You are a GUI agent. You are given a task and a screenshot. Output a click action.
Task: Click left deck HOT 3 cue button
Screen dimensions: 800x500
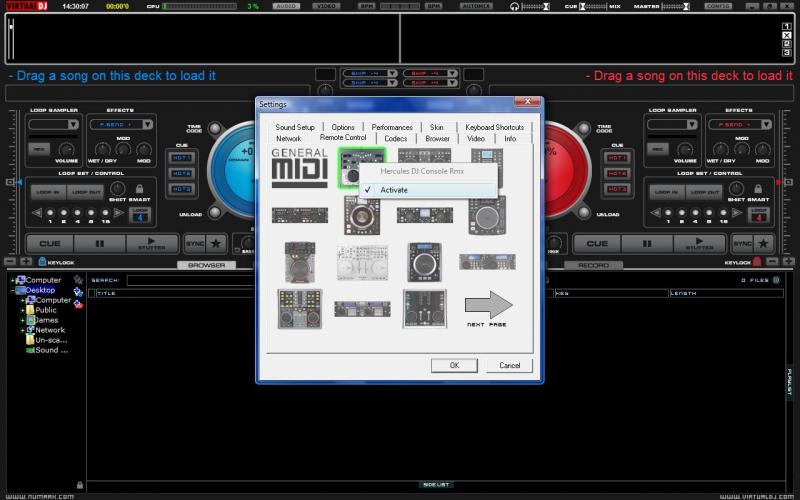click(182, 189)
